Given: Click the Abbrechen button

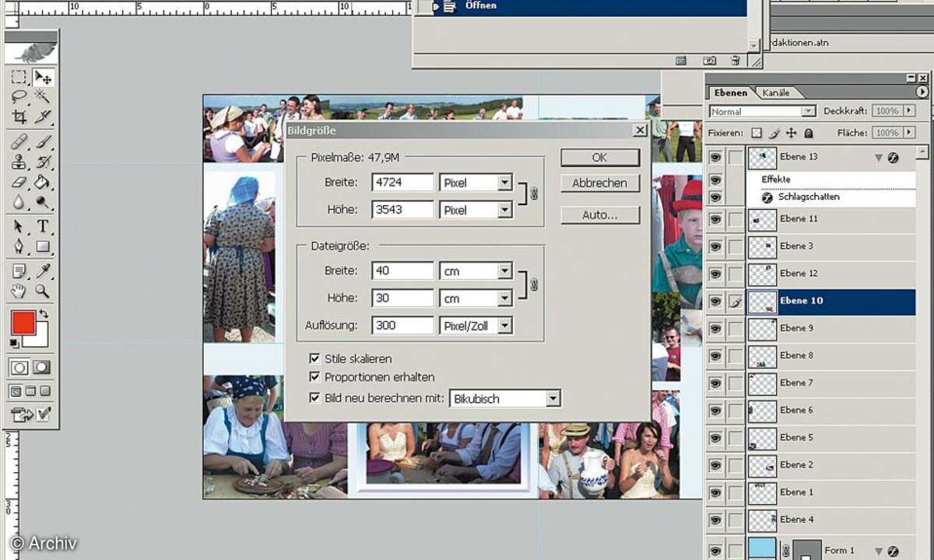Looking at the screenshot, I should coord(599,184).
